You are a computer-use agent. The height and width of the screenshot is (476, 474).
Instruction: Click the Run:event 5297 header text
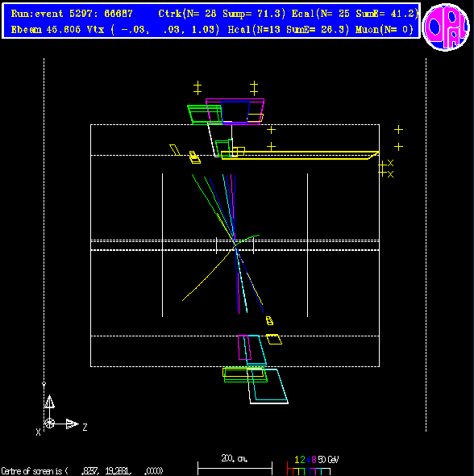pyautogui.click(x=72, y=14)
